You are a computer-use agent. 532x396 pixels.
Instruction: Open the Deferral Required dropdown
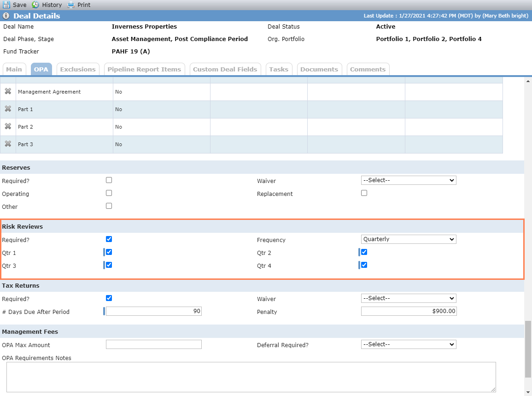tap(409, 344)
